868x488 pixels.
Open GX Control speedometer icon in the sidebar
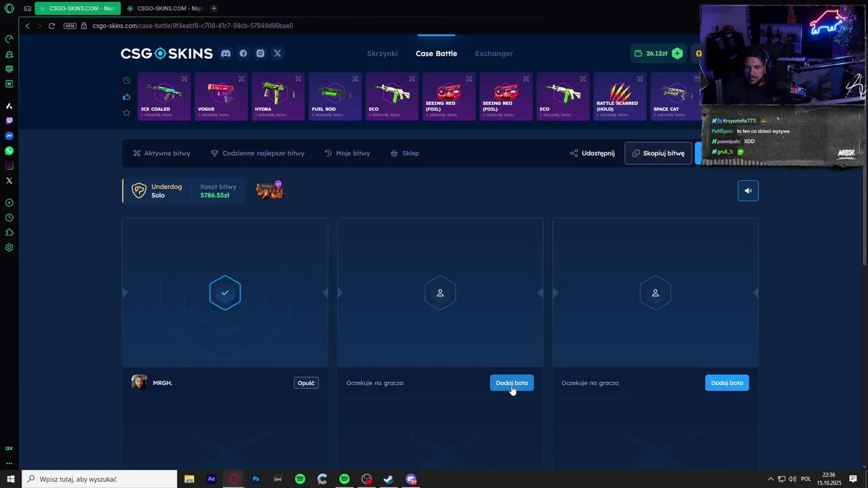[9, 39]
